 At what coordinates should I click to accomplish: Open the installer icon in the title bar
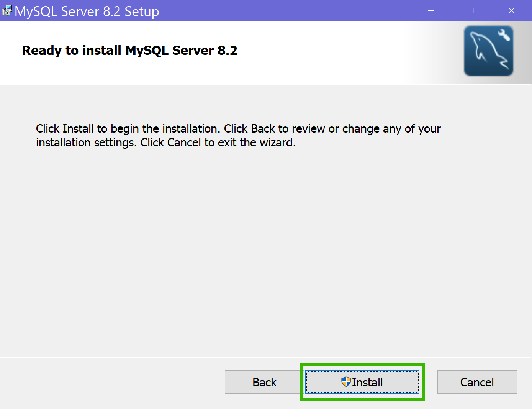(7, 11)
